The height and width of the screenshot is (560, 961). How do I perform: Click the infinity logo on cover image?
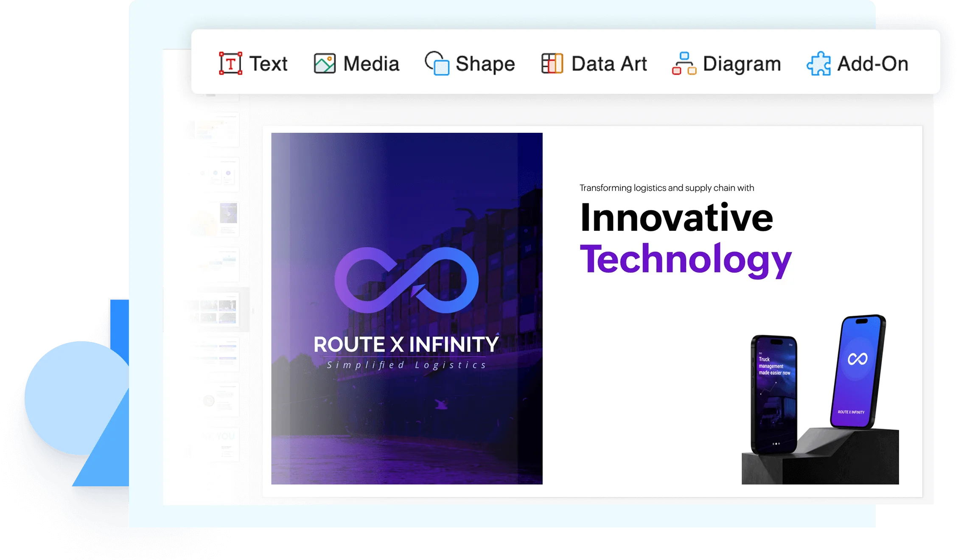[406, 280]
